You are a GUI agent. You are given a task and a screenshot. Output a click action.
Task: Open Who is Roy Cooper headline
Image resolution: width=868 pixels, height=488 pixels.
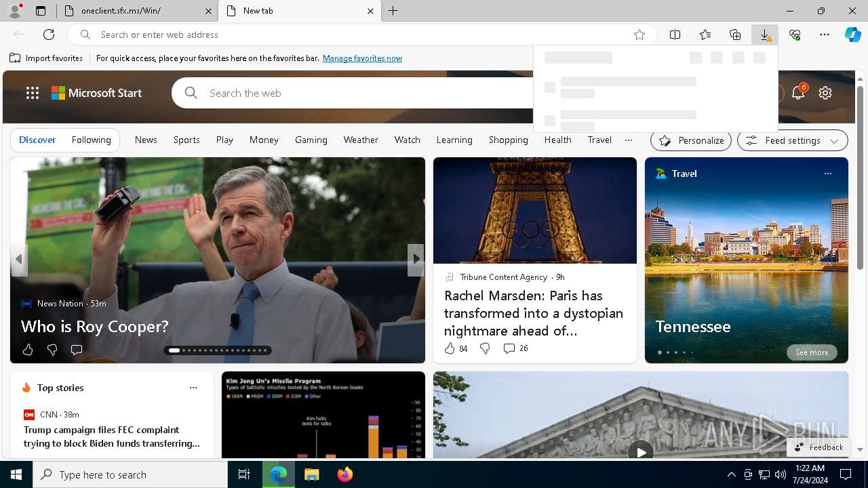[x=94, y=327]
